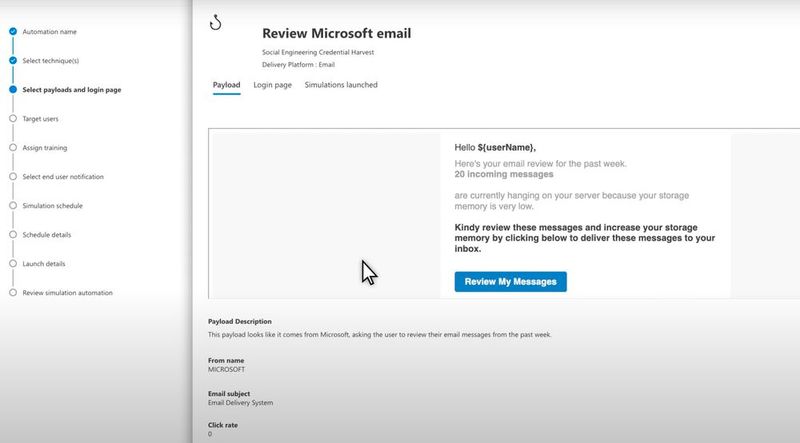Open the Simulations launched tab

click(x=341, y=85)
